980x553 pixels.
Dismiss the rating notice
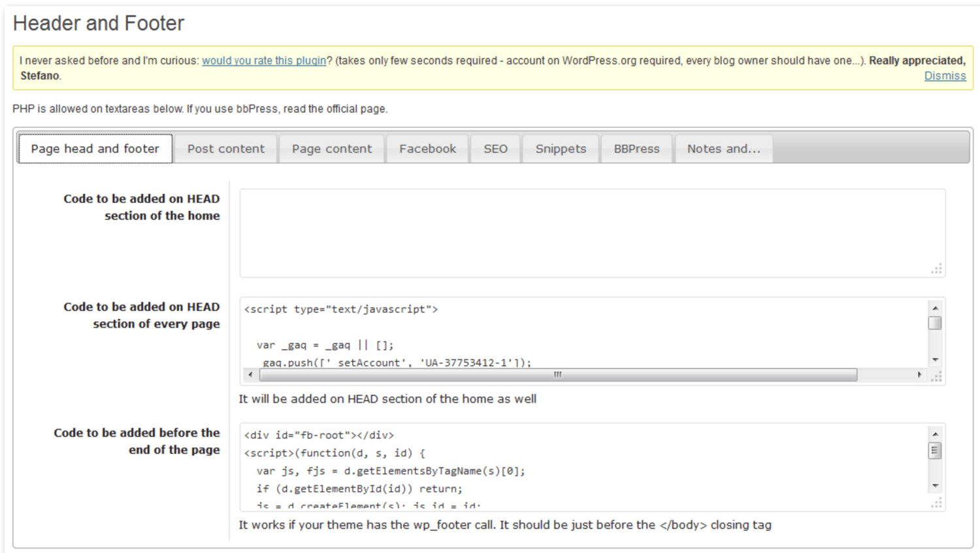(x=945, y=76)
